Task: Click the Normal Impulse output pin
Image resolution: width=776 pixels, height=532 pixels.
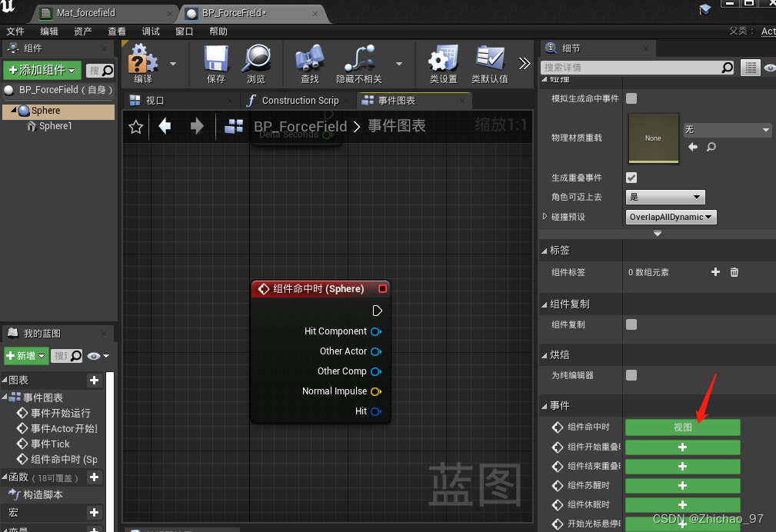Action: [x=376, y=391]
